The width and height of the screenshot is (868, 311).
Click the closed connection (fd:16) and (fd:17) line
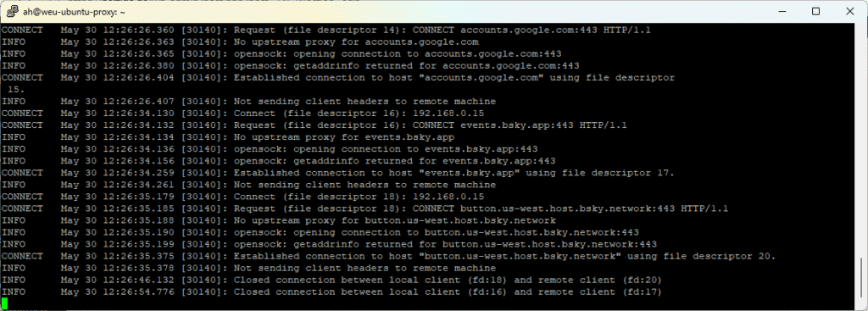pyautogui.click(x=331, y=292)
